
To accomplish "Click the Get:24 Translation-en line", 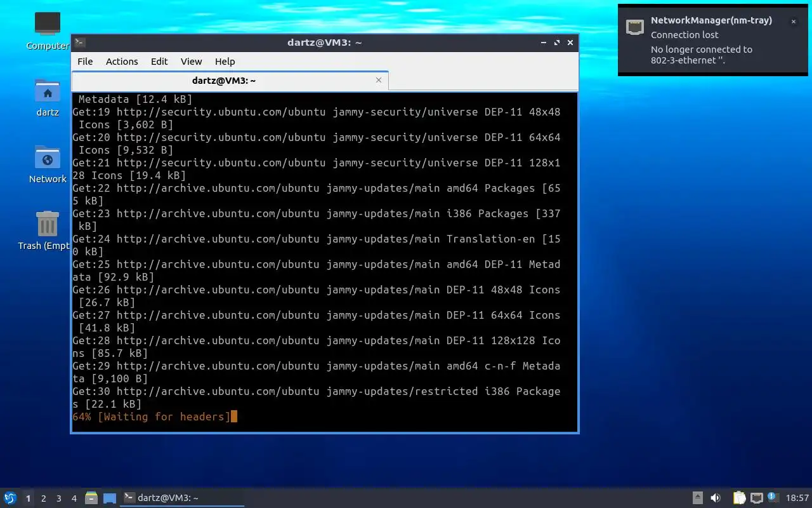I will 317,245.
